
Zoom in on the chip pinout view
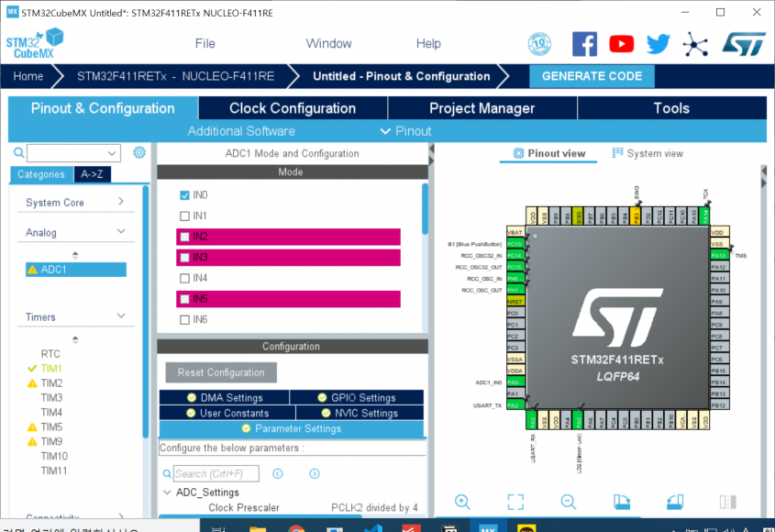(462, 502)
